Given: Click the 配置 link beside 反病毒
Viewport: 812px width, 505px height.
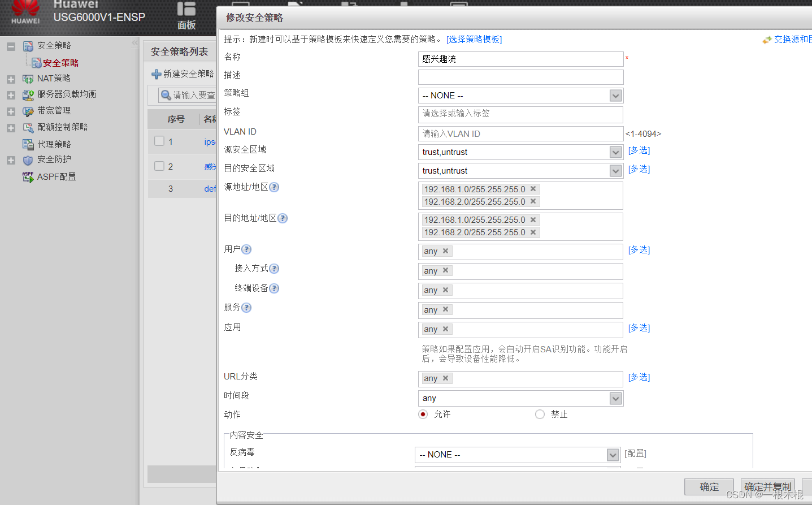Looking at the screenshot, I should (x=635, y=454).
